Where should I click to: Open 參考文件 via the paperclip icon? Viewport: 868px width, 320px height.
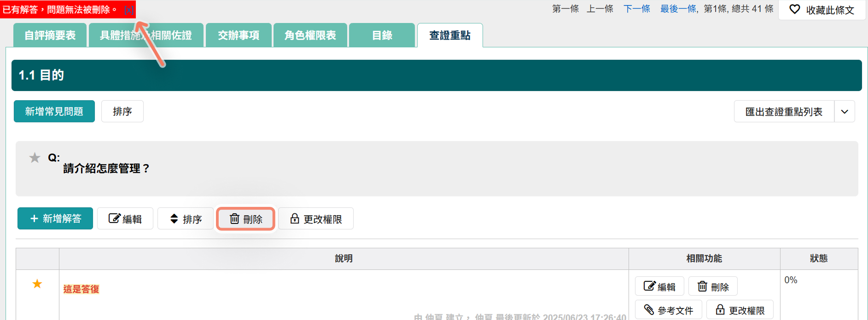click(x=649, y=310)
